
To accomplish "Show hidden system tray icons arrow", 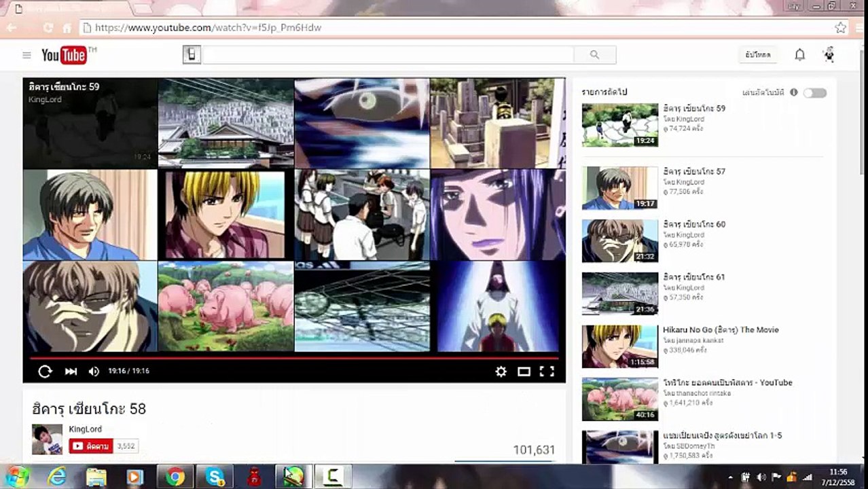I will tap(730, 477).
